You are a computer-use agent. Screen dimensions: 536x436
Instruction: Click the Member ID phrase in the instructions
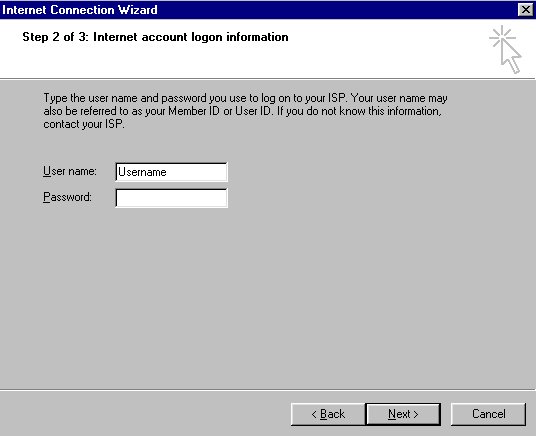point(194,111)
